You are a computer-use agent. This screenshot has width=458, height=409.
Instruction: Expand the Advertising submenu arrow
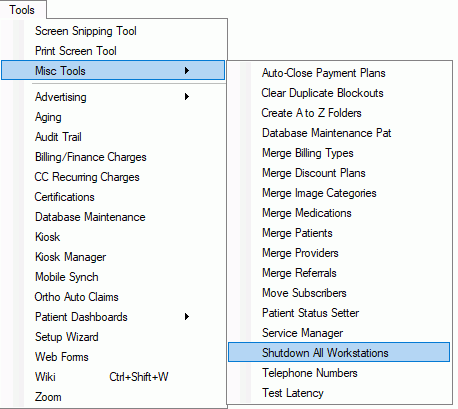(x=187, y=97)
